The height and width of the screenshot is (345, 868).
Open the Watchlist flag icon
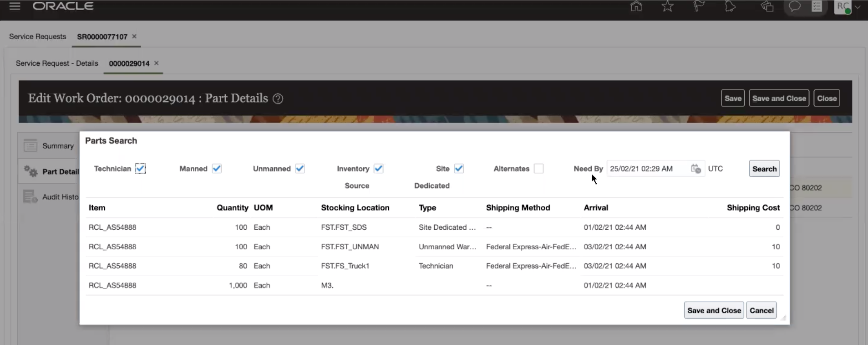pyautogui.click(x=699, y=6)
